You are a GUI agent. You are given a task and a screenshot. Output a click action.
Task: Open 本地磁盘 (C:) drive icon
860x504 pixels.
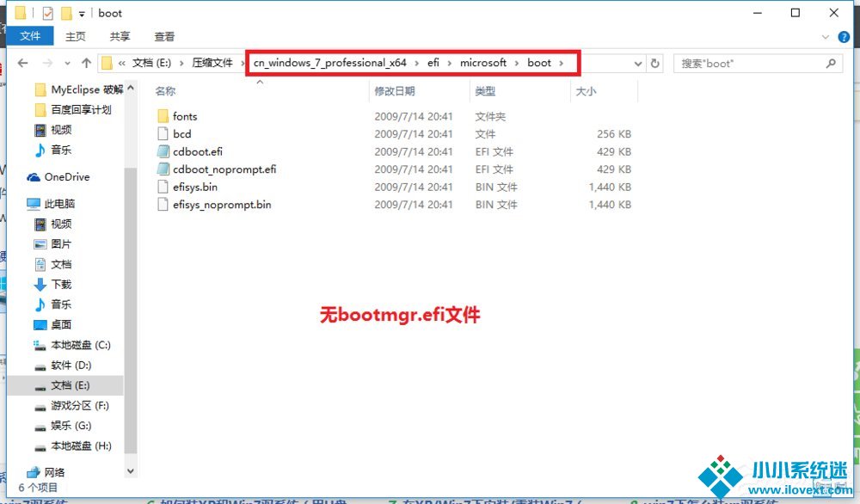pyautogui.click(x=40, y=345)
